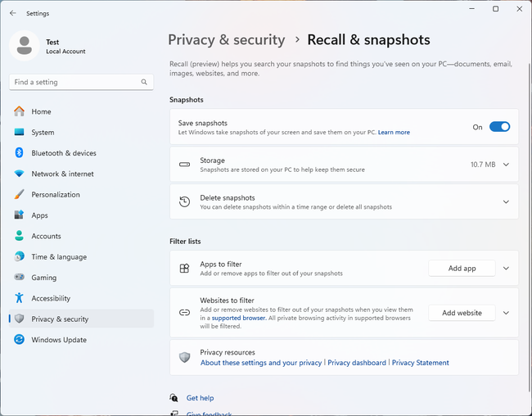Open the System settings category
This screenshot has height=416, width=532.
(43, 133)
